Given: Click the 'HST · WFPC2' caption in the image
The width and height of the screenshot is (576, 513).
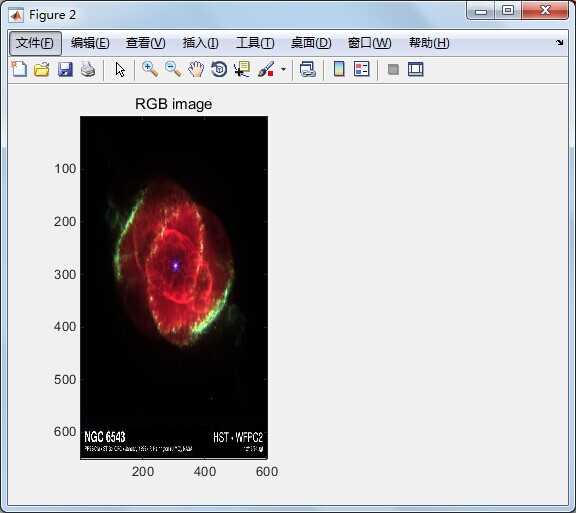Looking at the screenshot, I should point(238,437).
